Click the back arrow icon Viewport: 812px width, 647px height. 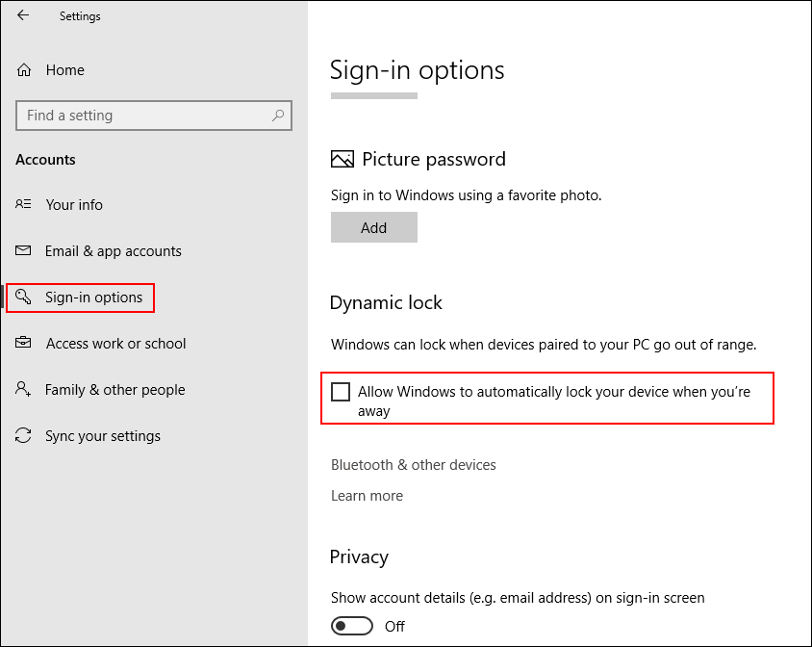click(x=23, y=15)
